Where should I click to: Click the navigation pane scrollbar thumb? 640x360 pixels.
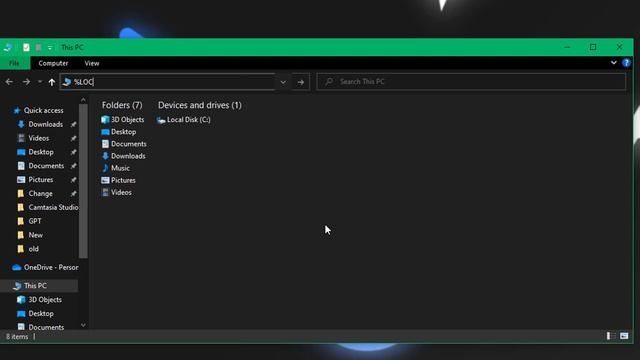tap(83, 181)
